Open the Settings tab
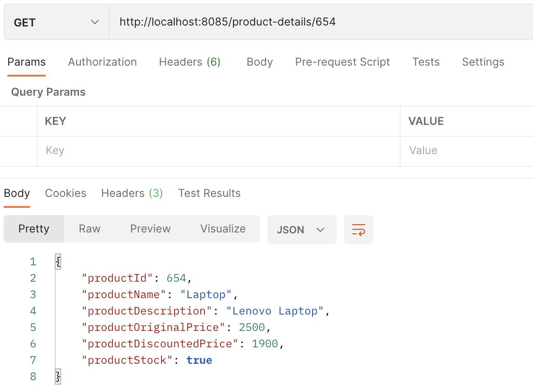This screenshot has height=392, width=533. point(483,62)
